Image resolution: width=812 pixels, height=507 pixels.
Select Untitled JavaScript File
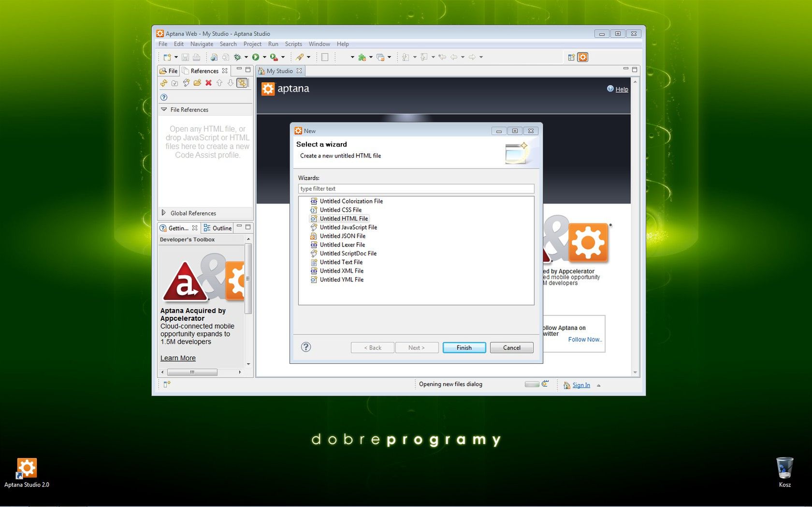348,227
